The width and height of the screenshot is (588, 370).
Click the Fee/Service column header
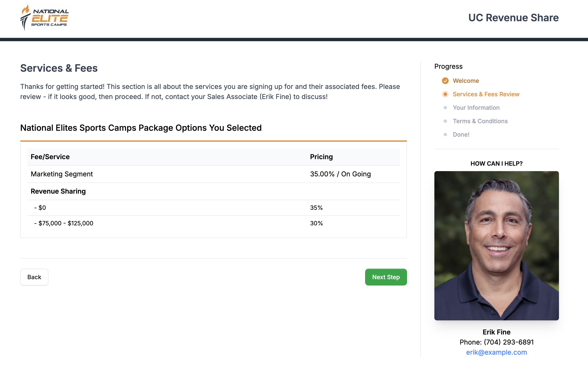pyautogui.click(x=50, y=157)
